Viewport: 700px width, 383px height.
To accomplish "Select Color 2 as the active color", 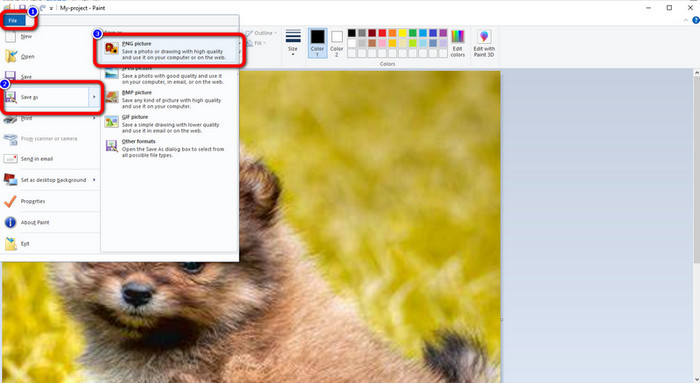I will [x=337, y=43].
